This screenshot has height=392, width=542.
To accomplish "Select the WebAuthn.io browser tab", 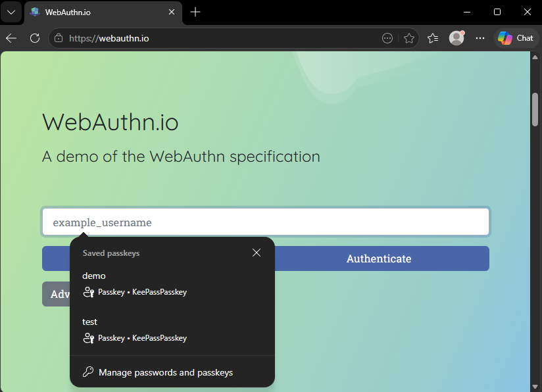I will pyautogui.click(x=103, y=12).
